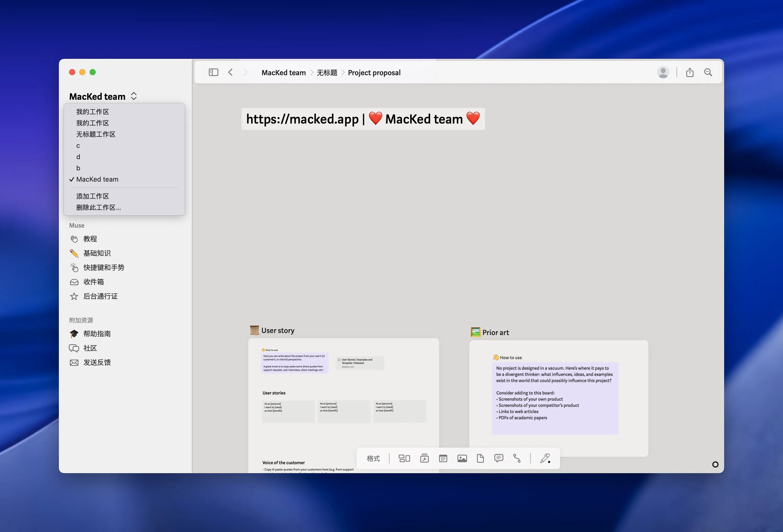Click the small circle at canvas bottom-right

[x=715, y=465]
